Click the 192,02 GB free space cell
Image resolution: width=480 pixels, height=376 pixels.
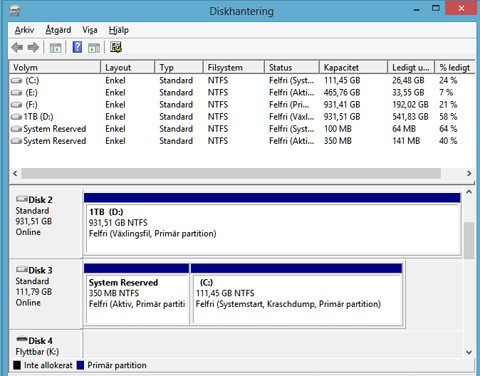[x=410, y=105]
